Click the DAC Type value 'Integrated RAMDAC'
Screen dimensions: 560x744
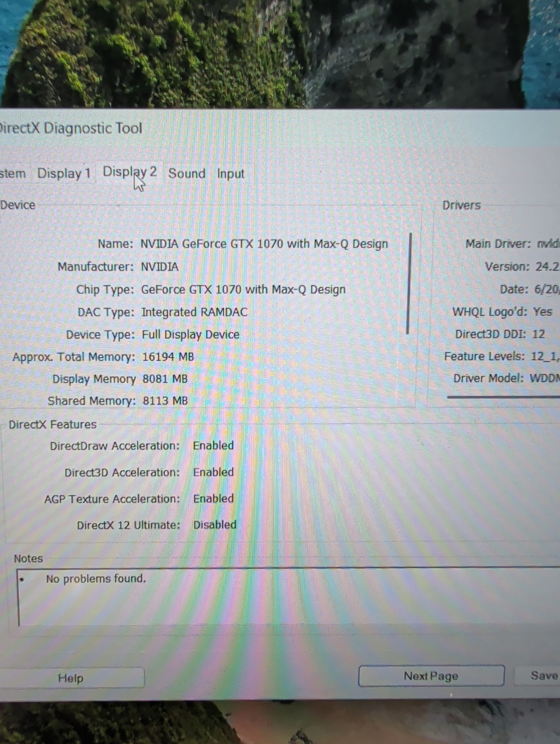[194, 312]
